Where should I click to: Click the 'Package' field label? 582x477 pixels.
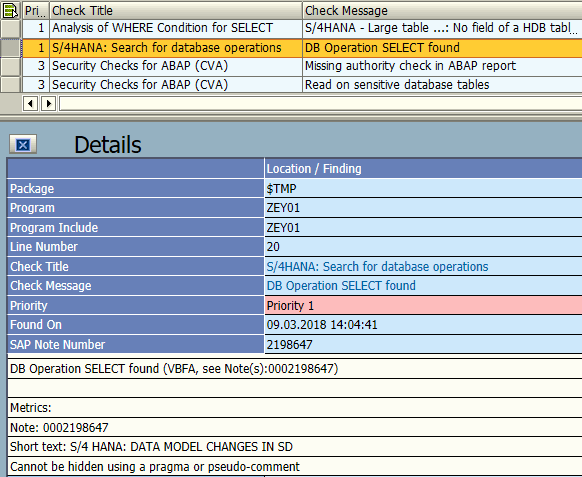(x=135, y=189)
